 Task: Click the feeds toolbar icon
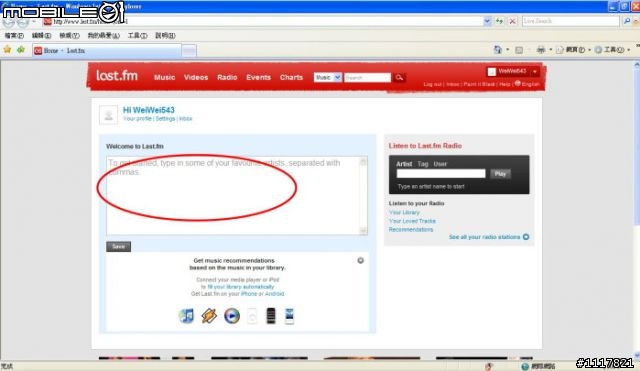coord(519,50)
